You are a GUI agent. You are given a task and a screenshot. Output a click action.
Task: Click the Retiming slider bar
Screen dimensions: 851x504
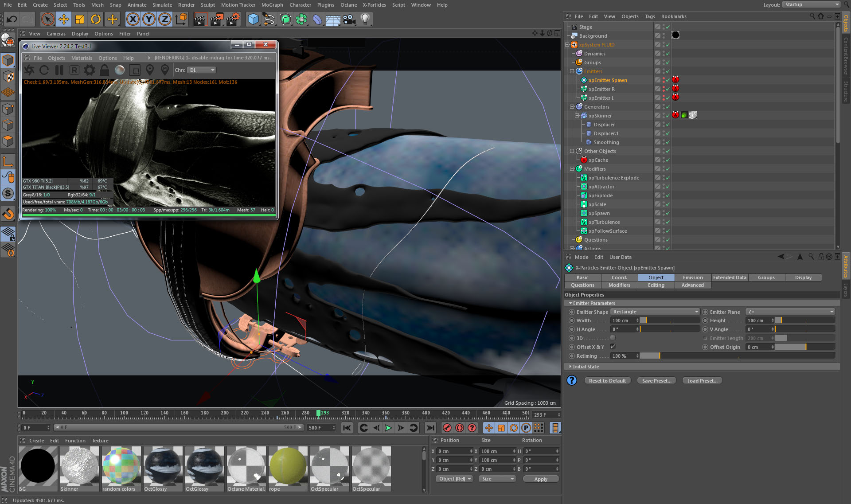coord(737,356)
